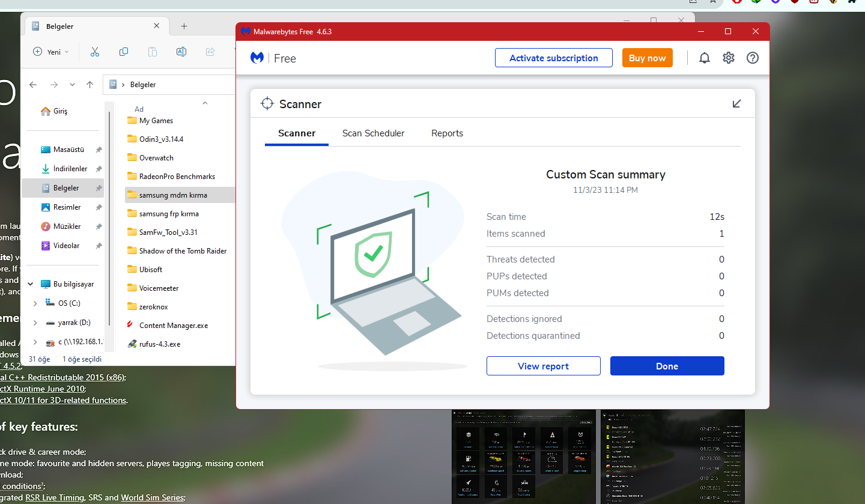Add a new File Explorer tab
Image resolution: width=865 pixels, height=504 pixels.
tap(184, 26)
